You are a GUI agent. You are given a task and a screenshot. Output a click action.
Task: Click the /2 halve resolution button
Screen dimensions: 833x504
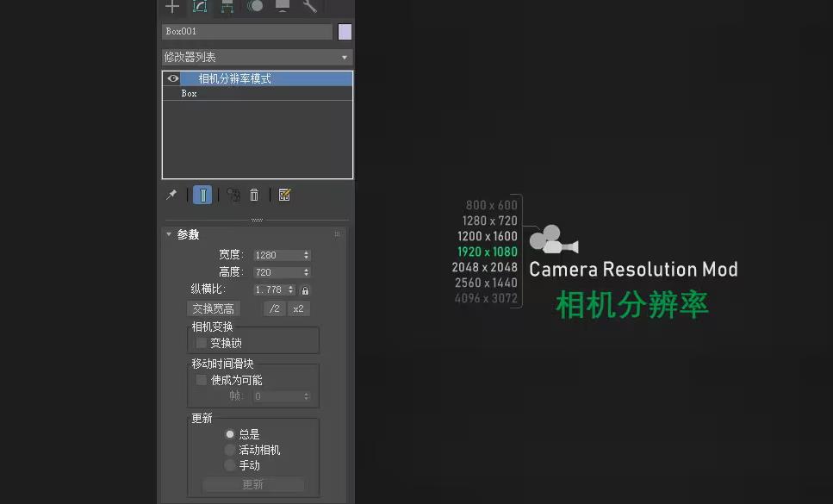[x=275, y=308]
